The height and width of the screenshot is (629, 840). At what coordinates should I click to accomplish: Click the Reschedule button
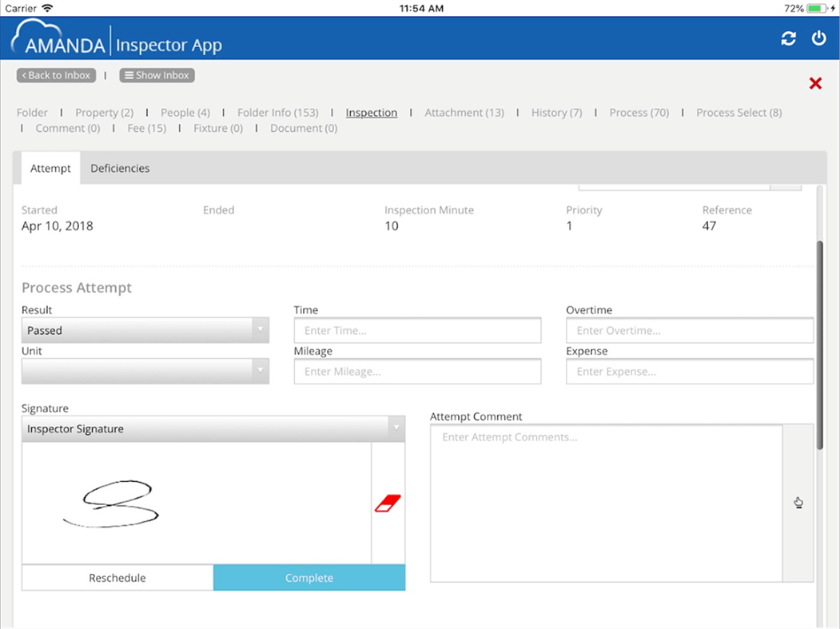pyautogui.click(x=117, y=577)
